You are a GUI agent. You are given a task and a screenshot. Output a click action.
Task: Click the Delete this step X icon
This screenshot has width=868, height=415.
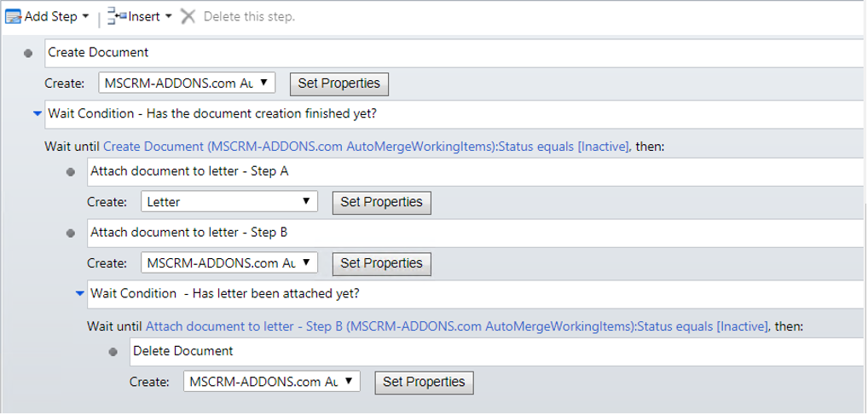(x=188, y=16)
